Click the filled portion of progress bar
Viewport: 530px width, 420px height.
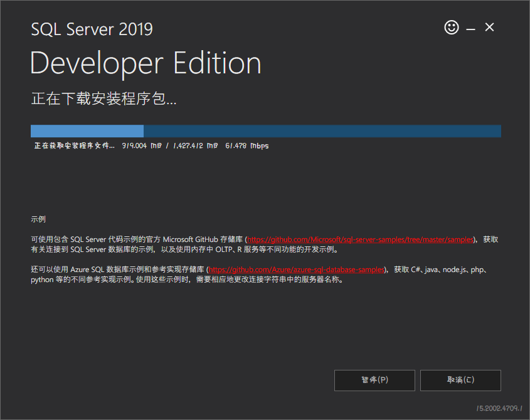pos(87,131)
